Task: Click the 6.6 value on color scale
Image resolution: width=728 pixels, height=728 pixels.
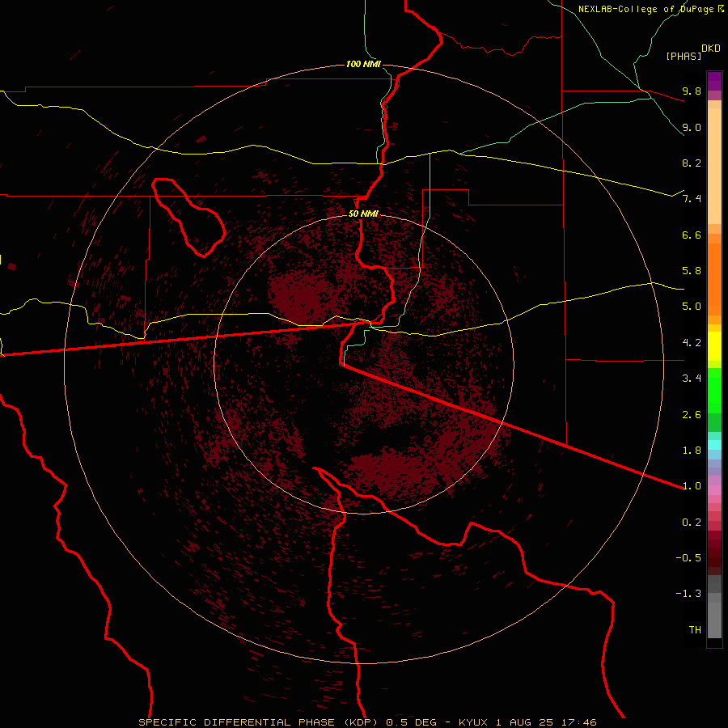Action: [692, 235]
